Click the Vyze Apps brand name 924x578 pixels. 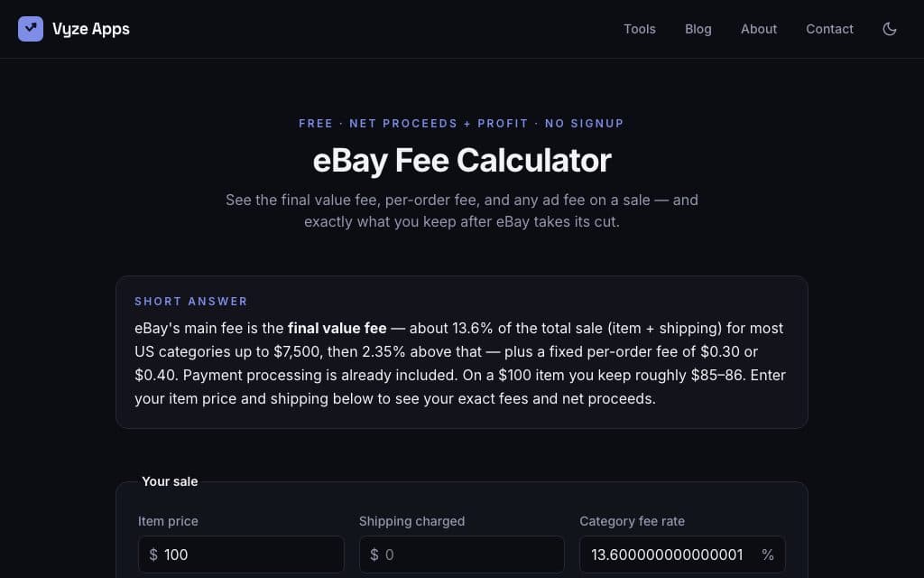(91, 29)
